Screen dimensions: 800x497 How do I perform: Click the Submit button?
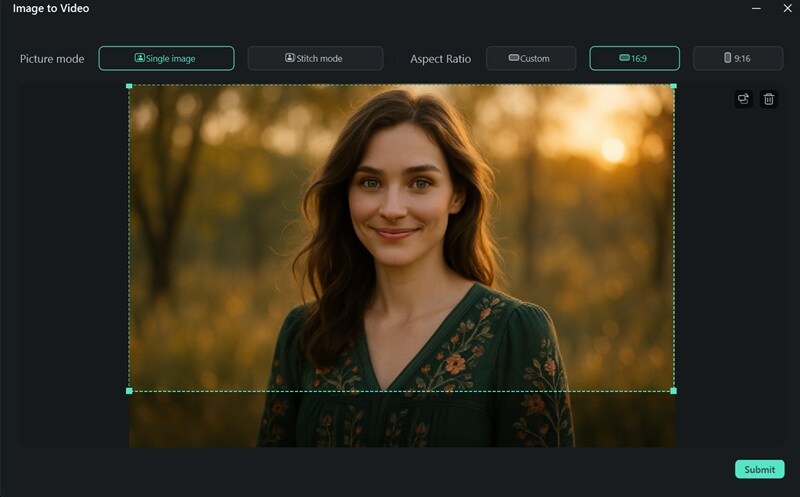[760, 469]
